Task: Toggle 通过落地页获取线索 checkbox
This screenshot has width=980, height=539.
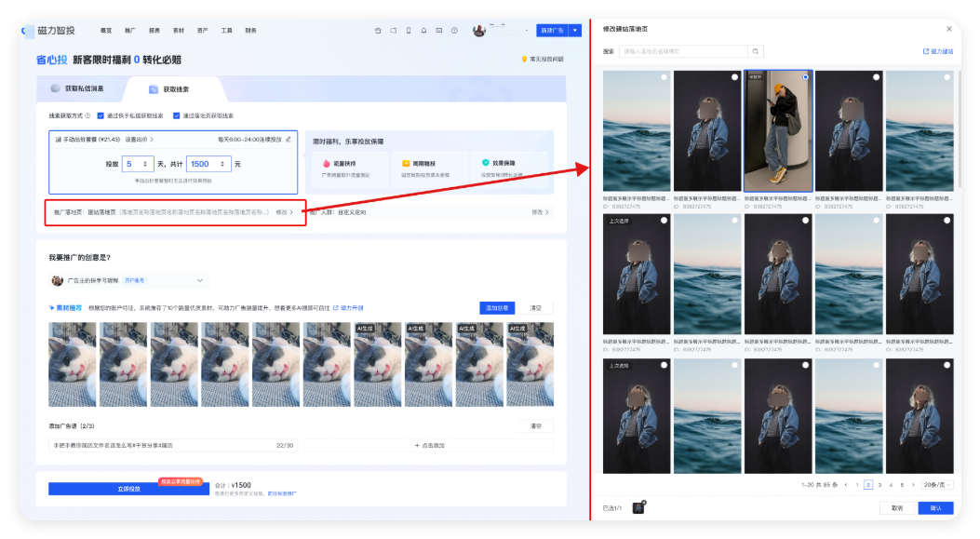Action: point(177,115)
